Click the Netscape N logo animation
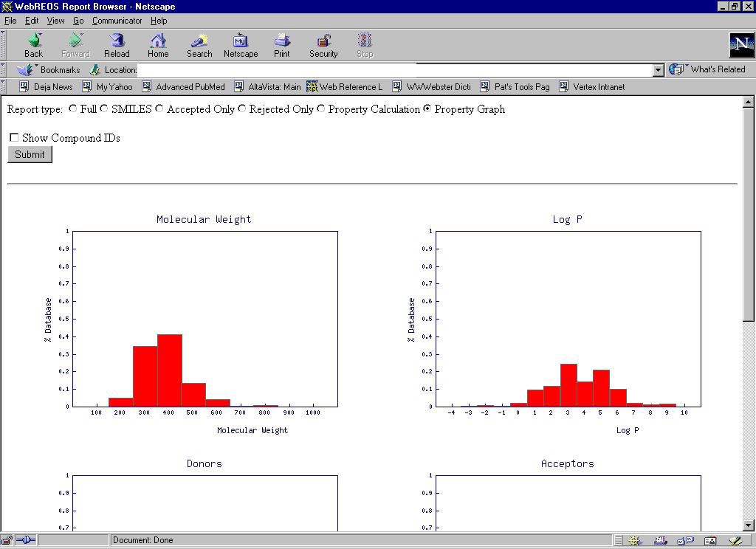The width and height of the screenshot is (756, 549). (741, 45)
